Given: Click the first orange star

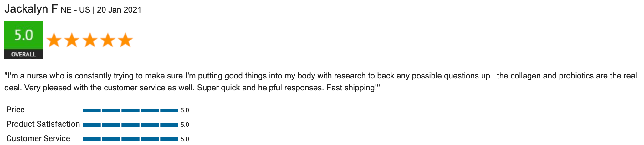Looking at the screenshot, I should pos(54,40).
